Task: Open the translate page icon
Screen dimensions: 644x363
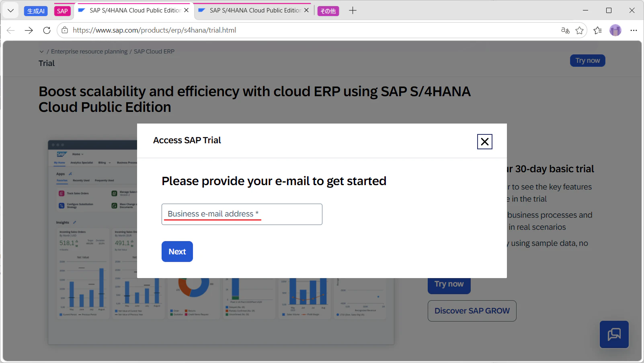Action: (565, 30)
